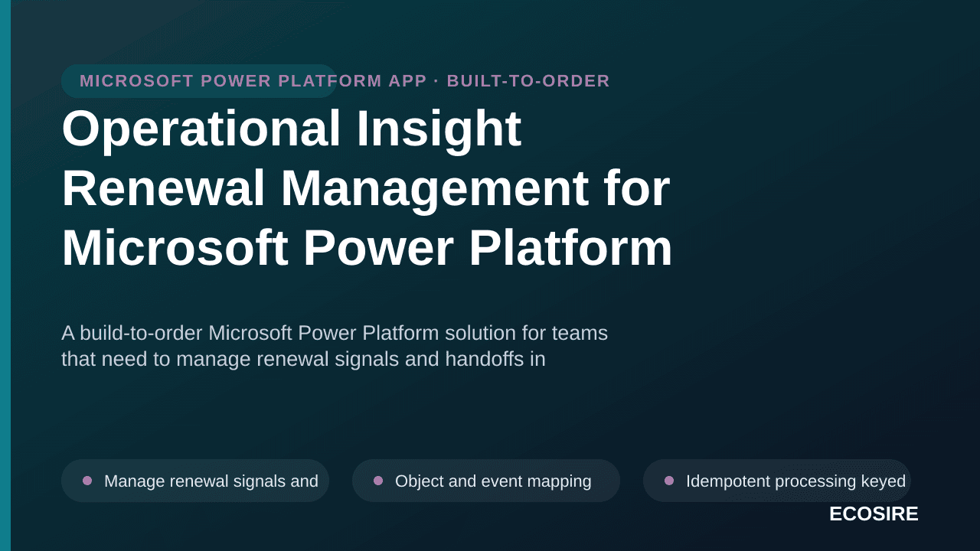Click the 'A build-to-order Microsoft Power Platform solution' description
The width and height of the screenshot is (980, 551).
tap(335, 346)
